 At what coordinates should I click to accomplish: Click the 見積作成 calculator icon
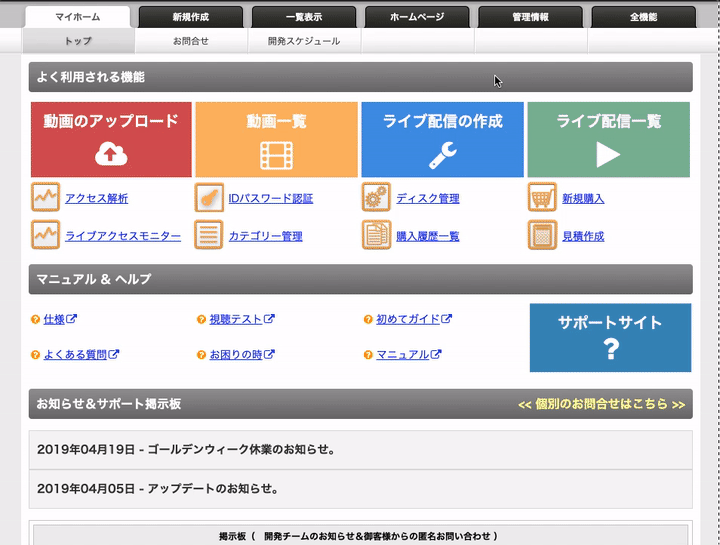click(542, 235)
